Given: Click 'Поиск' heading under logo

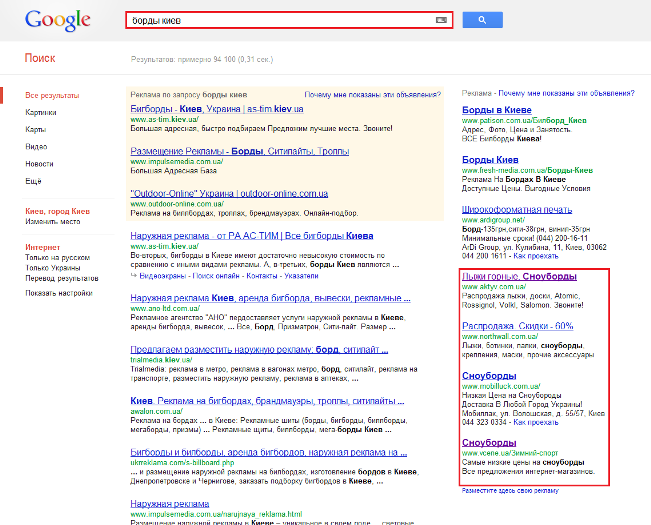Looking at the screenshot, I should (x=40, y=58).
